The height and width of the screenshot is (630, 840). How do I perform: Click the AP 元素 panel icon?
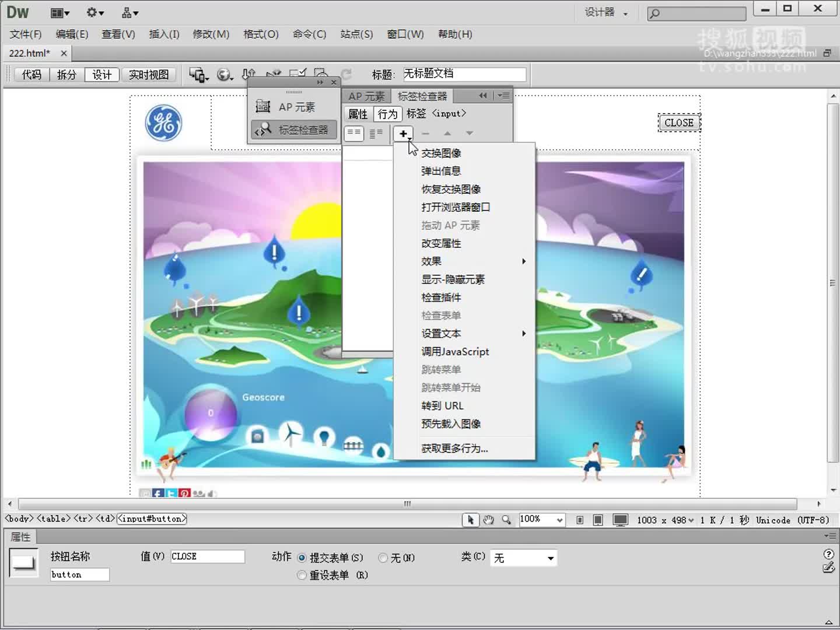263,107
